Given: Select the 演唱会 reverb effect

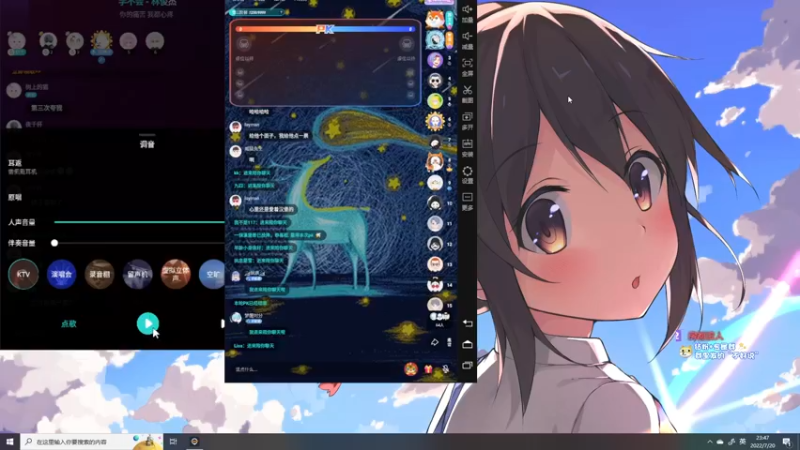Looking at the screenshot, I should (61, 274).
